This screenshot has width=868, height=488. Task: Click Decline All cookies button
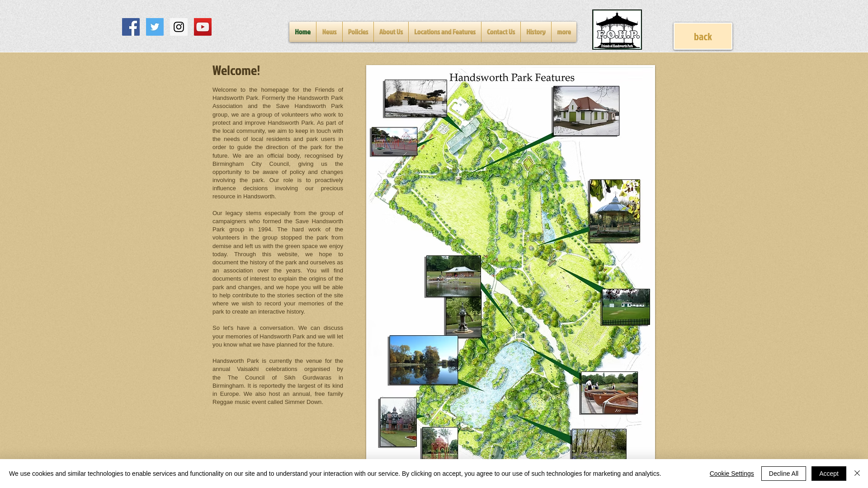(x=783, y=474)
